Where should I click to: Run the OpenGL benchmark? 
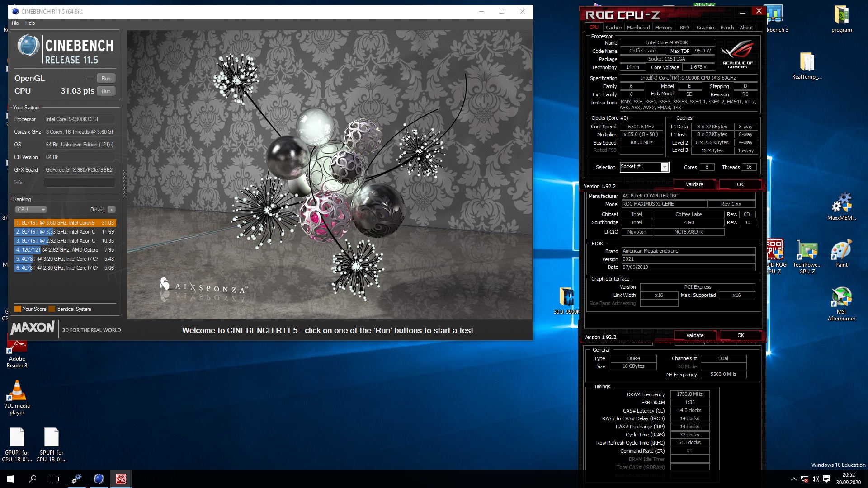point(106,78)
